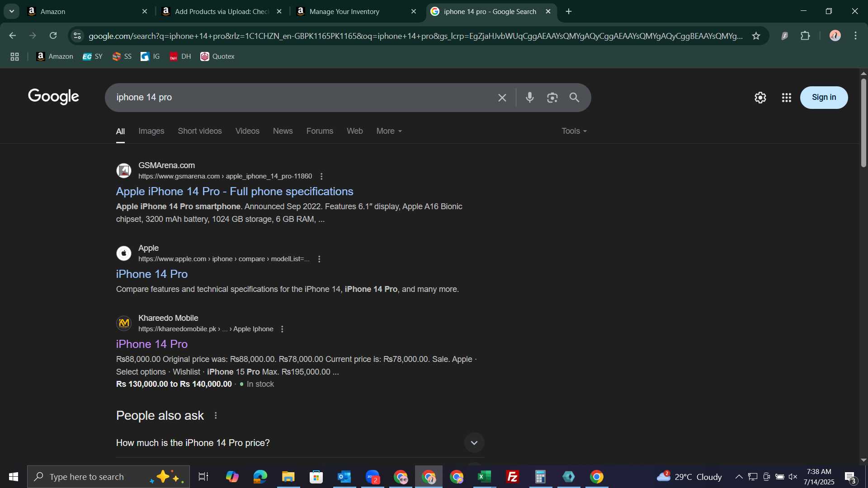Bookmark this page with star icon
Image resolution: width=868 pixels, height=488 pixels.
pyautogui.click(x=756, y=36)
